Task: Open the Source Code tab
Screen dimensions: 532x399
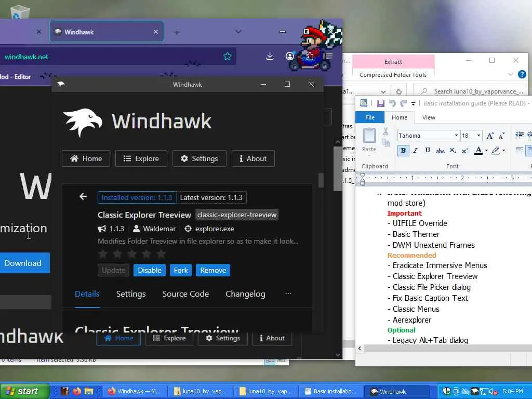Action: pos(185,294)
